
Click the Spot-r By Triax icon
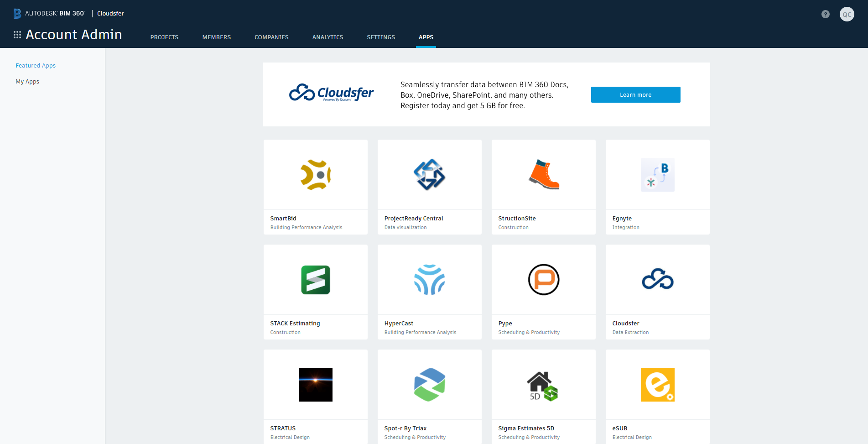[430, 385]
